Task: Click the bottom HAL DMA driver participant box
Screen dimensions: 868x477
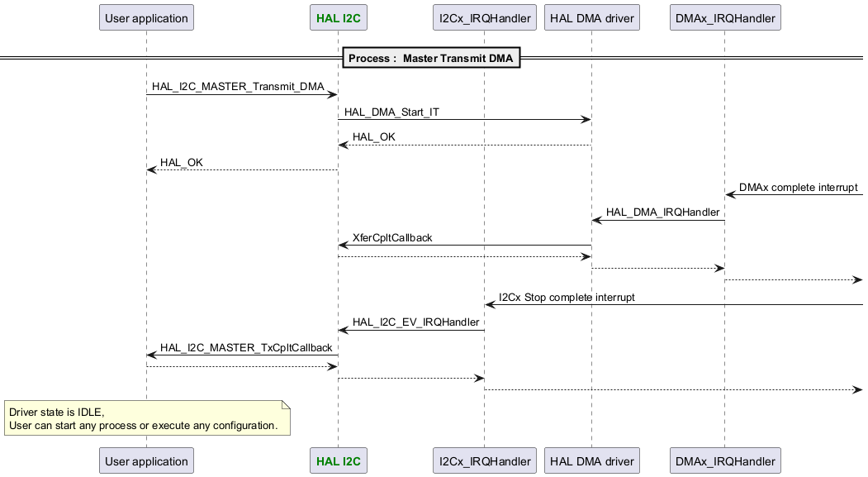Action: 592,461
